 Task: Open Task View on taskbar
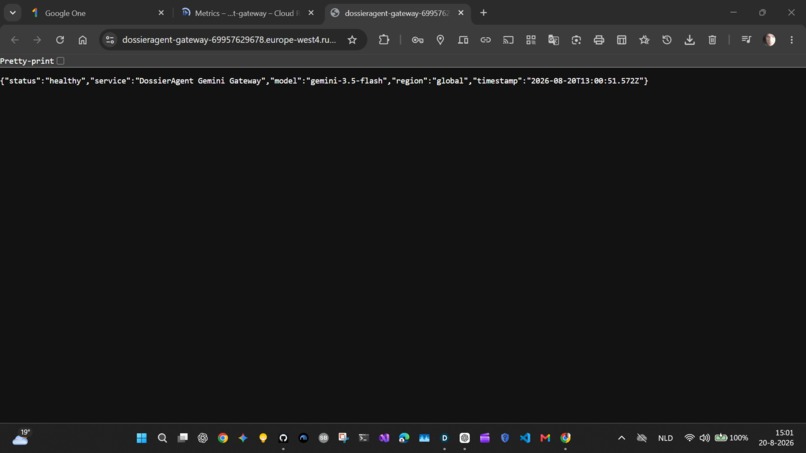click(x=182, y=438)
